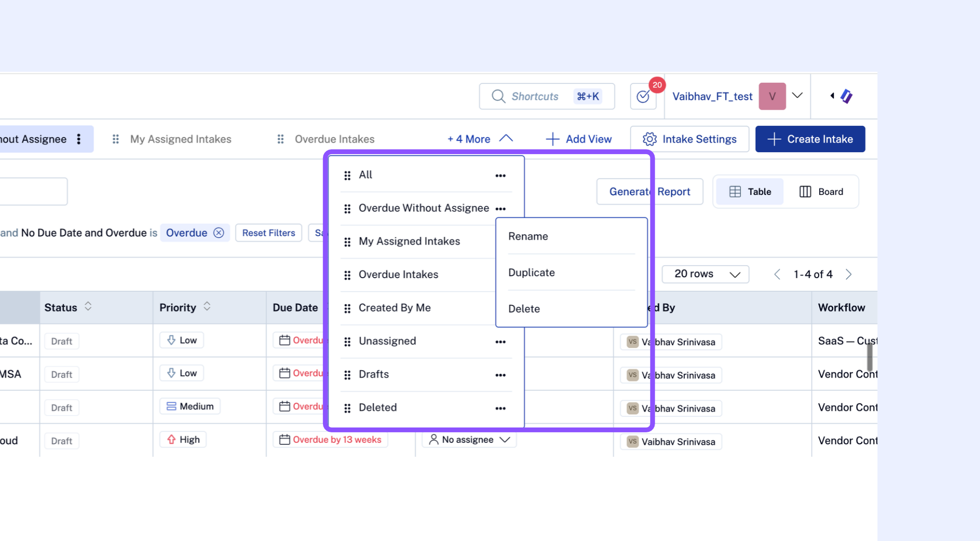Click the vertical scrollbar handle at the right edge
This screenshot has height=541, width=980.
pyautogui.click(x=869, y=357)
